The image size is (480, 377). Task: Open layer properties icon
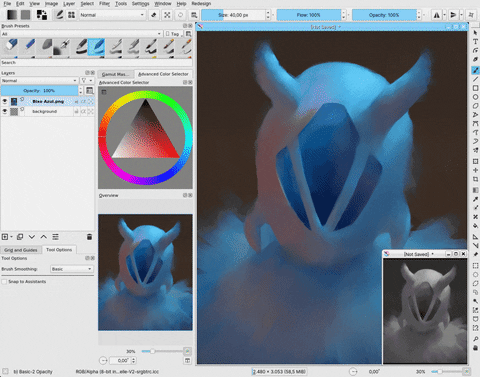click(55, 237)
